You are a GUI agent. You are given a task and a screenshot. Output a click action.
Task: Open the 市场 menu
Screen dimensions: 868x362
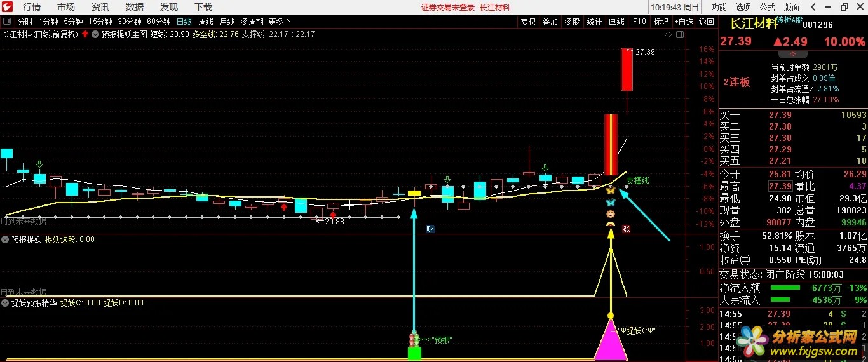coord(66,7)
